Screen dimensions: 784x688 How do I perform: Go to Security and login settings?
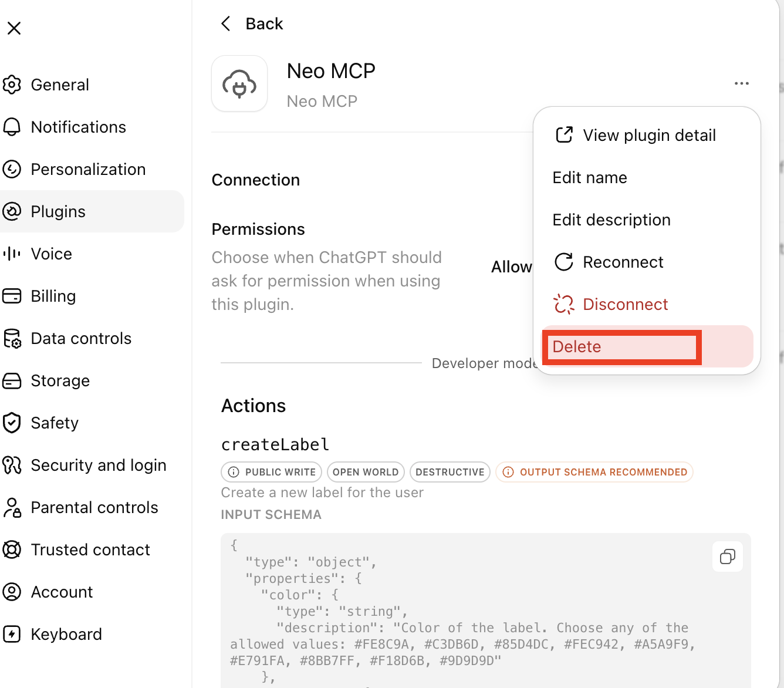pos(92,465)
